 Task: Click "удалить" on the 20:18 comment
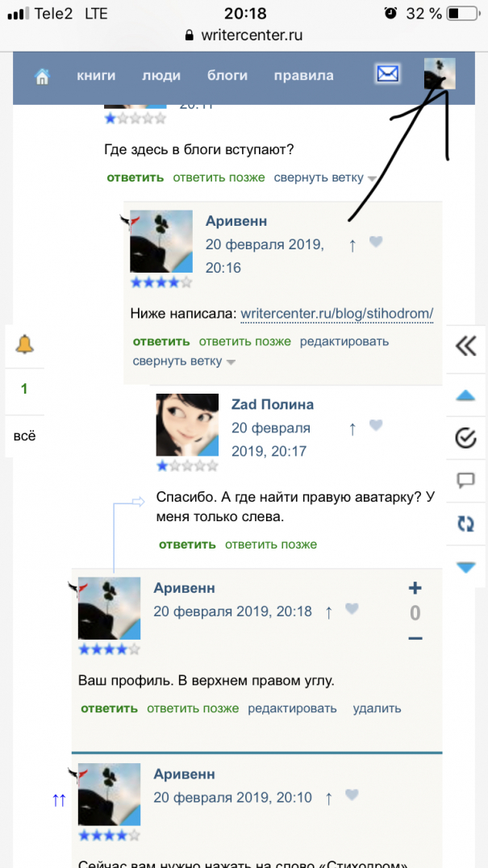coord(377,708)
